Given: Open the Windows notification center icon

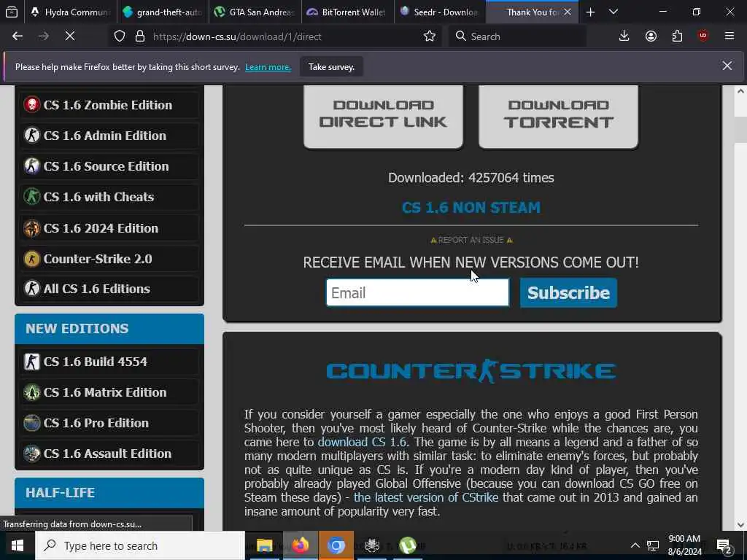Looking at the screenshot, I should pyautogui.click(x=724, y=545).
